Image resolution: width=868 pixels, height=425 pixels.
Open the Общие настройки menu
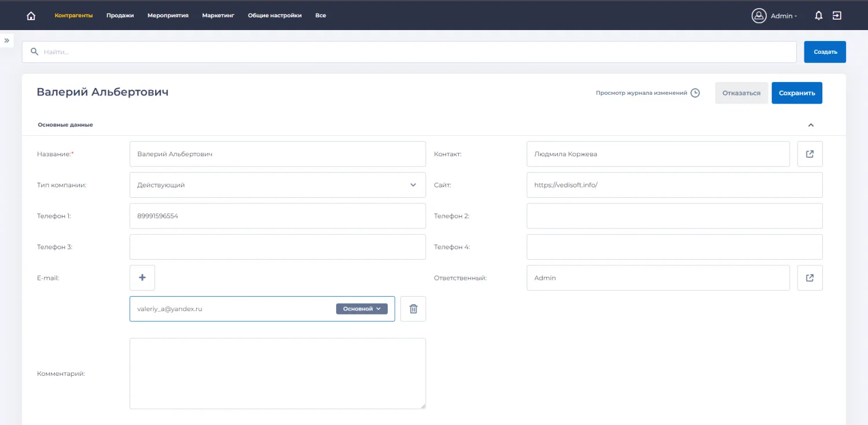coord(275,16)
